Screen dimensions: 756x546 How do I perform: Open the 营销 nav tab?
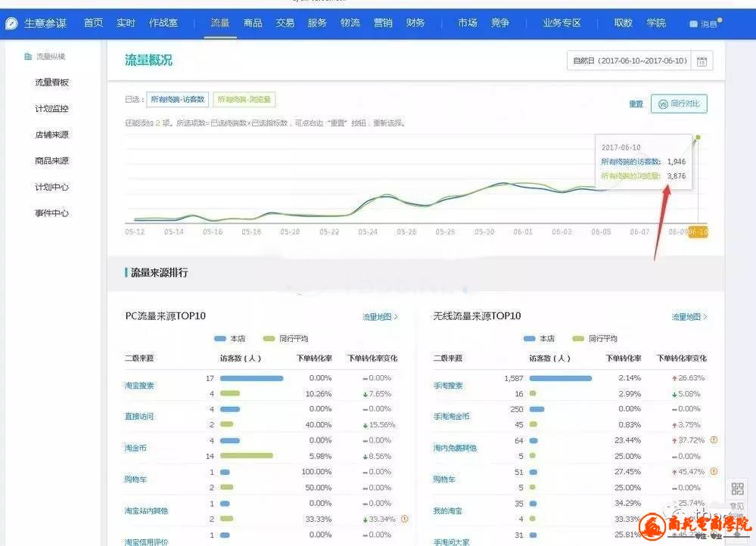point(383,23)
